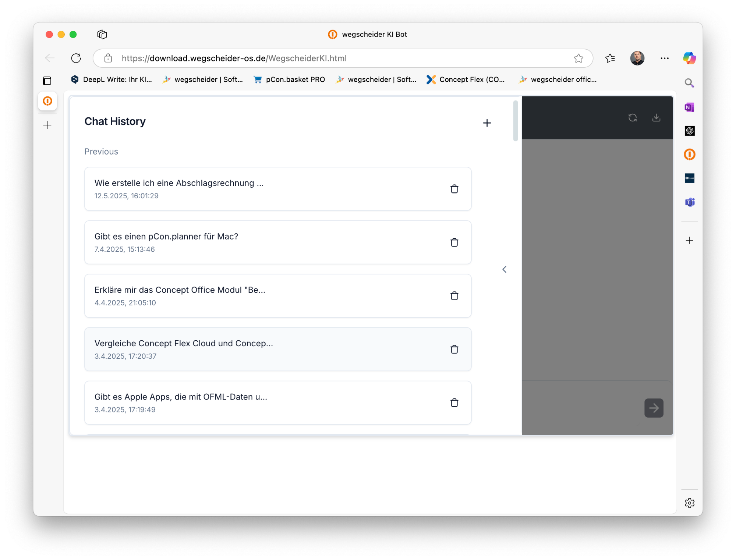Open chat 'Wie erstelle ich eine Abschlagsrechnung'

coord(278,189)
